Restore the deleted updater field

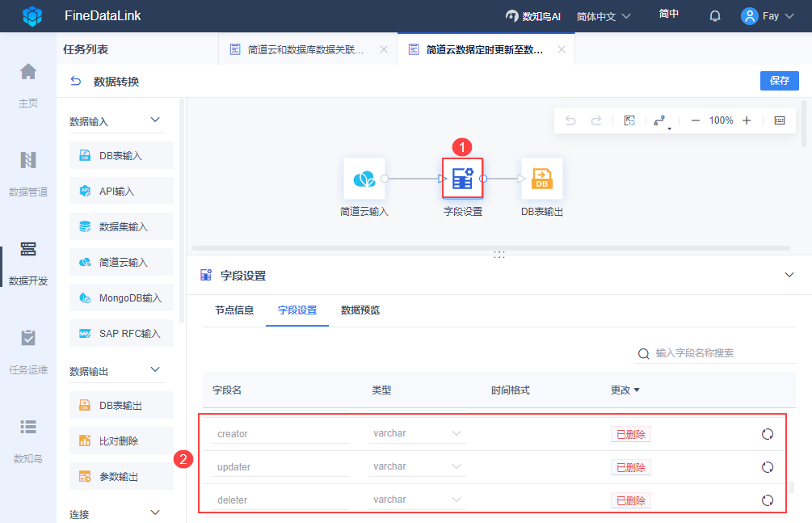(x=768, y=467)
